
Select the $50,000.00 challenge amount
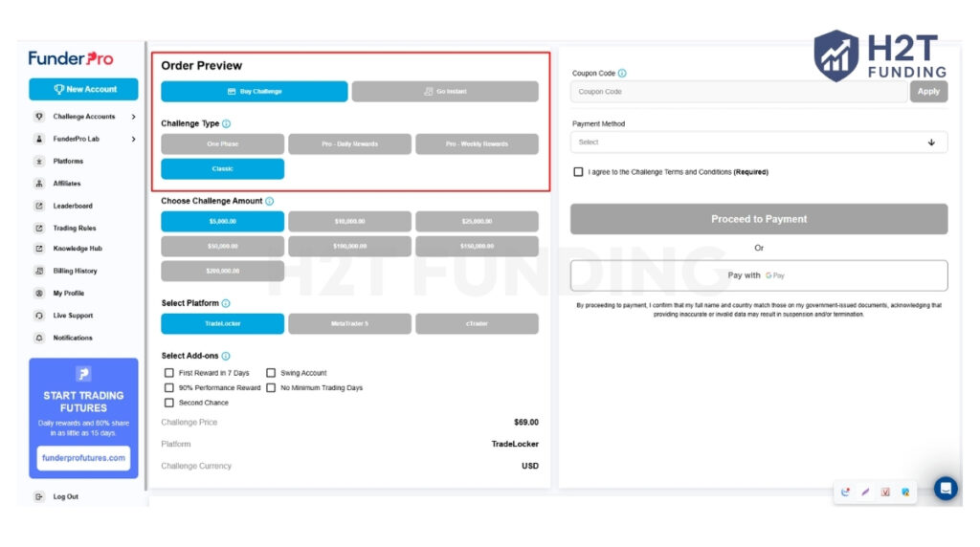[222, 246]
